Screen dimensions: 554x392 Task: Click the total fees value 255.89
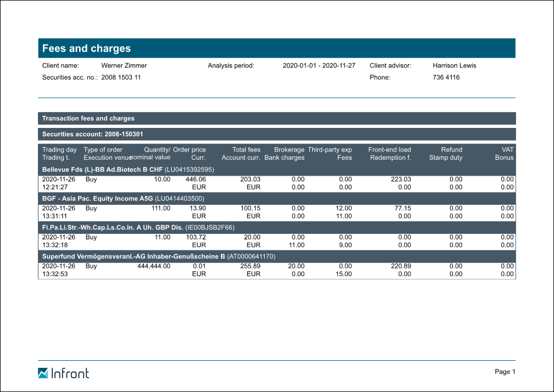tap(250, 266)
